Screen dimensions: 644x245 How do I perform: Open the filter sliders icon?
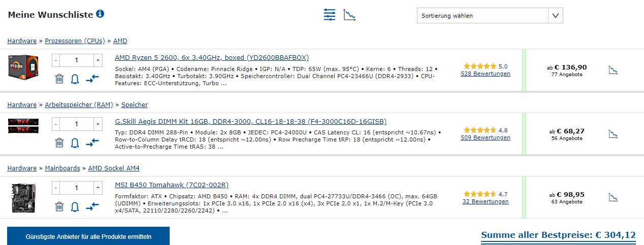click(330, 15)
